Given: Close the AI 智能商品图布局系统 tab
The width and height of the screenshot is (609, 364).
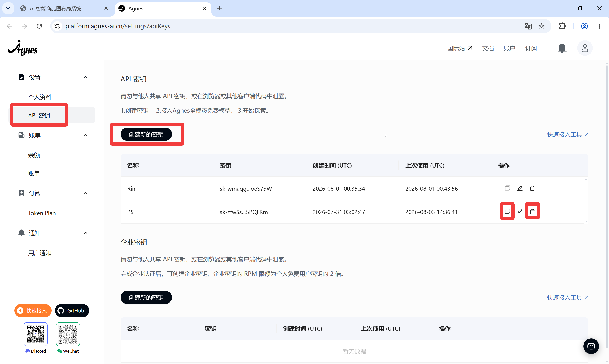Looking at the screenshot, I should tap(106, 8).
